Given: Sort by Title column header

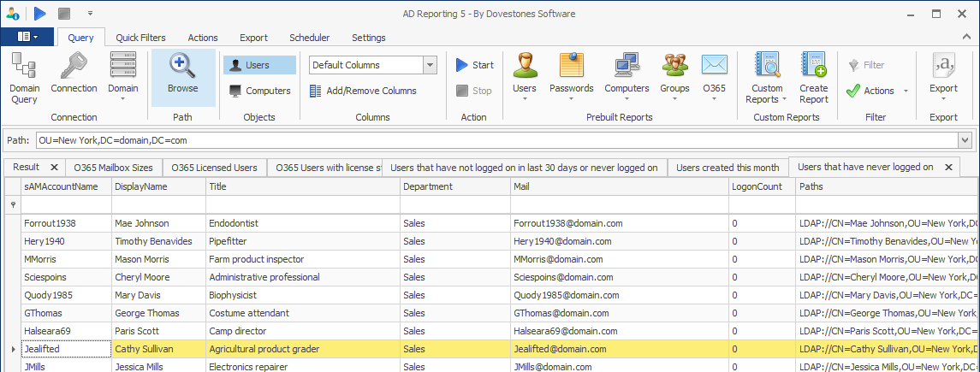Looking at the screenshot, I should pos(302,186).
